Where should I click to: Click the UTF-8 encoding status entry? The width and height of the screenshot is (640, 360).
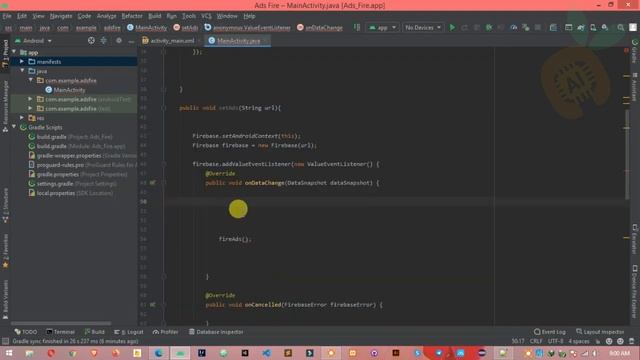(556, 341)
